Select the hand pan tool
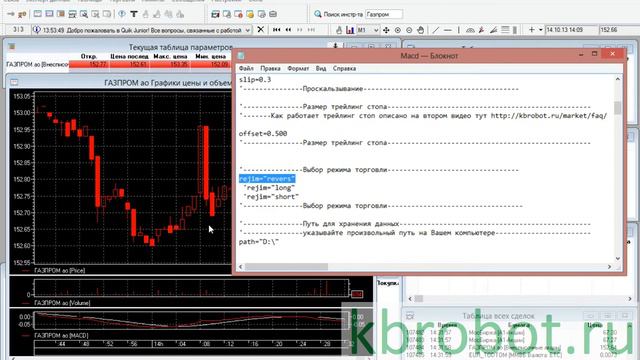This screenshot has height=360, width=640. click(420, 30)
